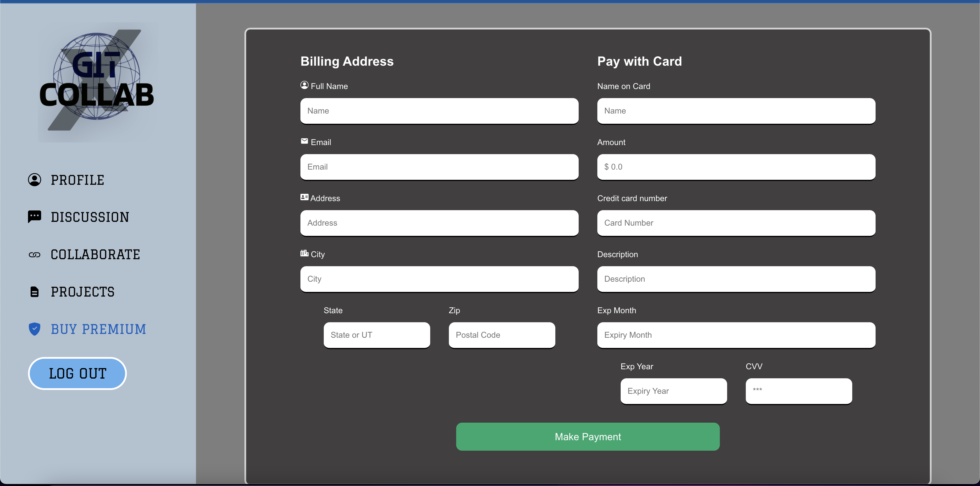Click the city buildings icon beside City
This screenshot has height=486, width=980.
point(304,253)
